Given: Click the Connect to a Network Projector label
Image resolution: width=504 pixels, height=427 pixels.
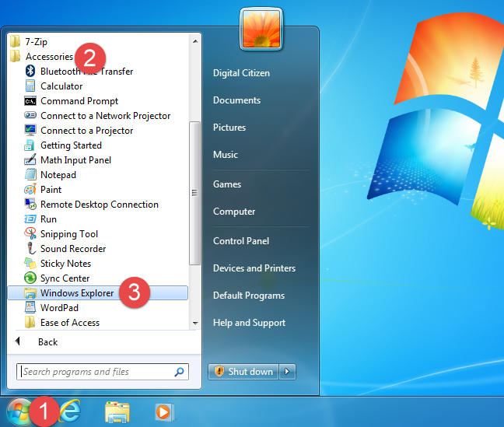Looking at the screenshot, I should [106, 116].
